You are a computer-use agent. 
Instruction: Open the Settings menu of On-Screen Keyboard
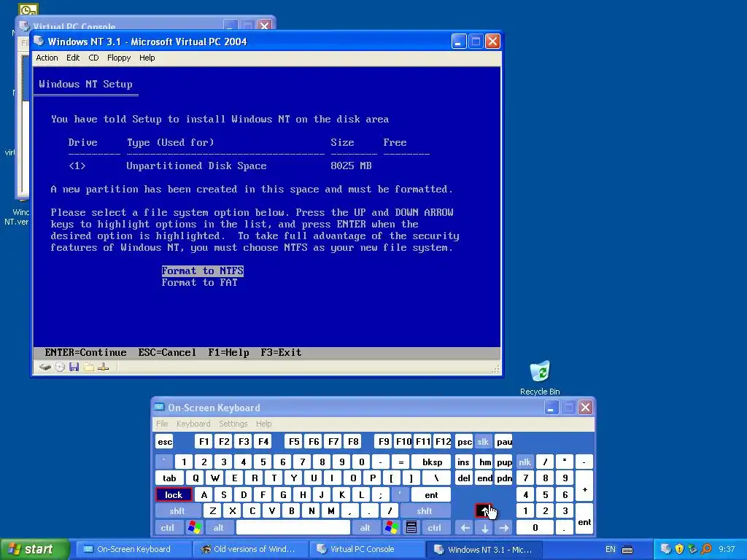click(x=233, y=424)
